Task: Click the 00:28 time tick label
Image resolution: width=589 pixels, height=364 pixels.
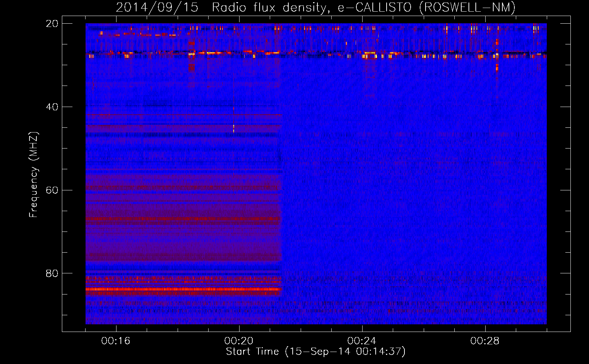Action: (x=485, y=341)
